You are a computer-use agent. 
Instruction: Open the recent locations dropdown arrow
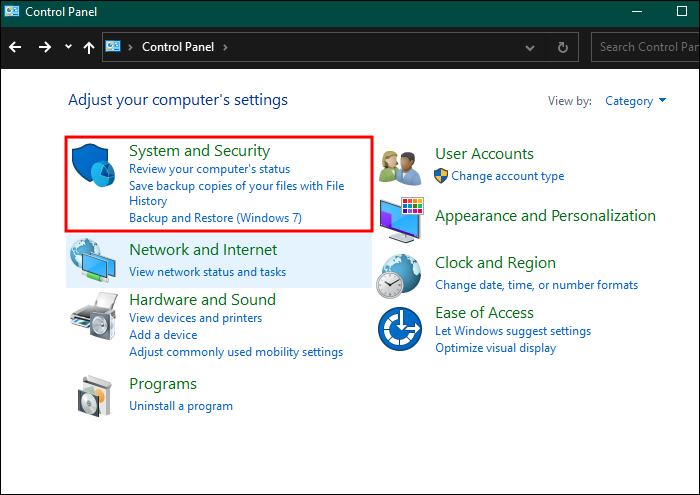[x=67, y=47]
